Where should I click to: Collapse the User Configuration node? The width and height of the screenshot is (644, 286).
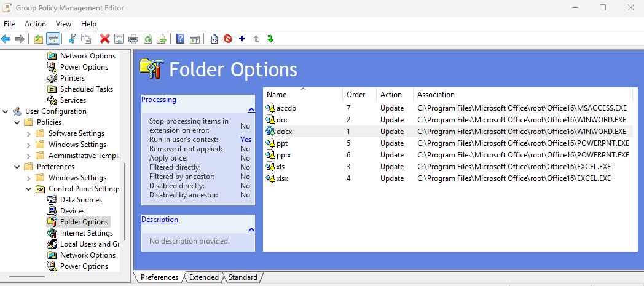pyautogui.click(x=6, y=111)
